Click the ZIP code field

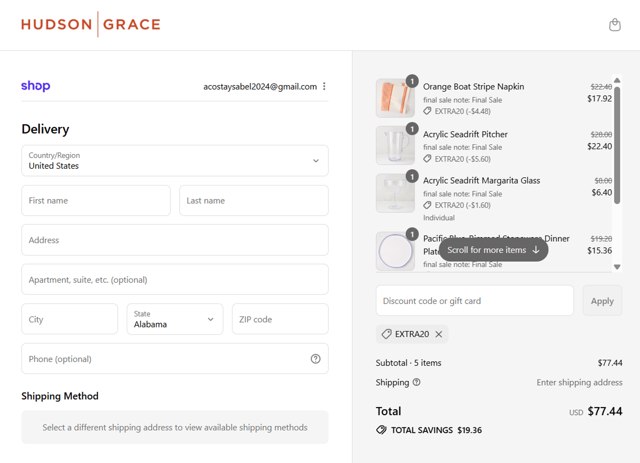tap(280, 319)
